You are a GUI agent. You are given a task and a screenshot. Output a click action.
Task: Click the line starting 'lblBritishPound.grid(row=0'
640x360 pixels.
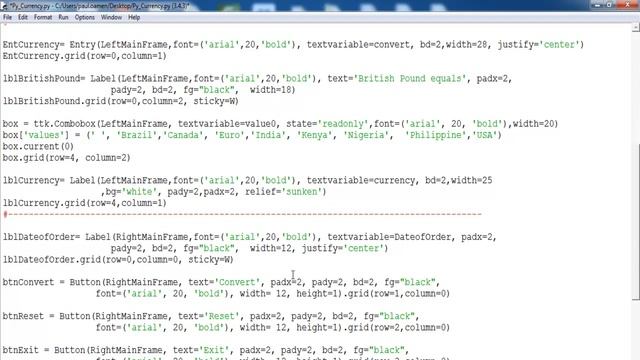[121, 101]
